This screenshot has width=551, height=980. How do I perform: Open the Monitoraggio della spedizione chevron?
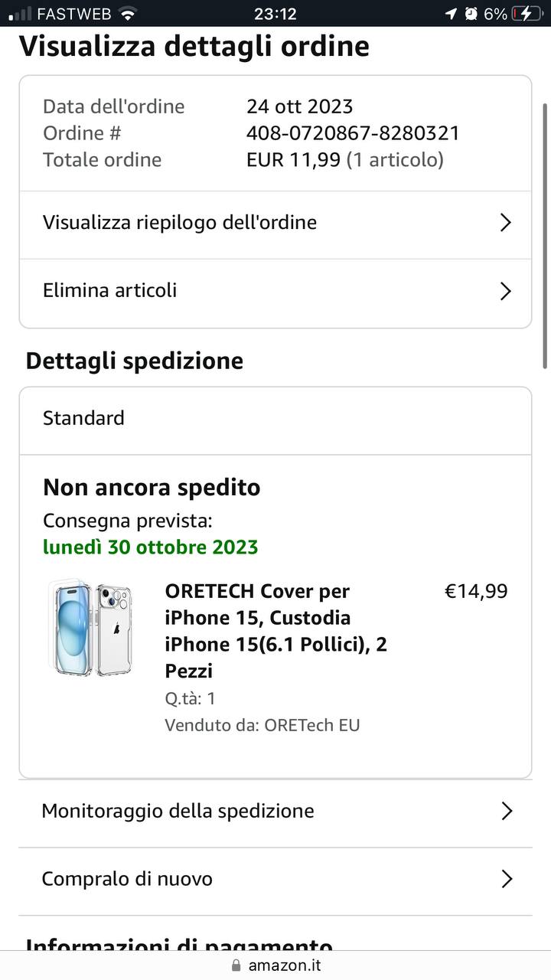(506, 812)
